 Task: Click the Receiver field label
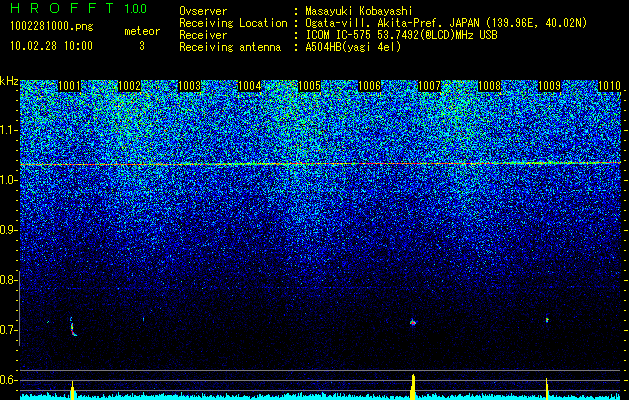click(203, 35)
